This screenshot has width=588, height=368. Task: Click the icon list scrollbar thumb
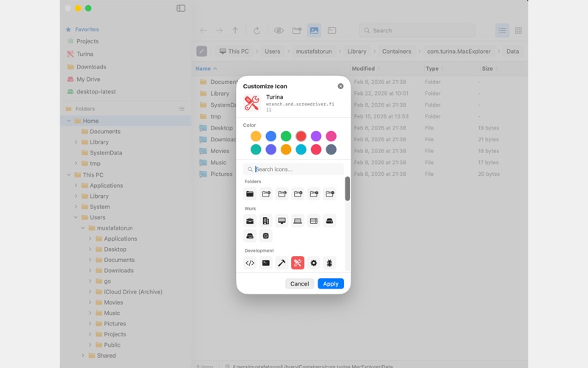tap(347, 188)
